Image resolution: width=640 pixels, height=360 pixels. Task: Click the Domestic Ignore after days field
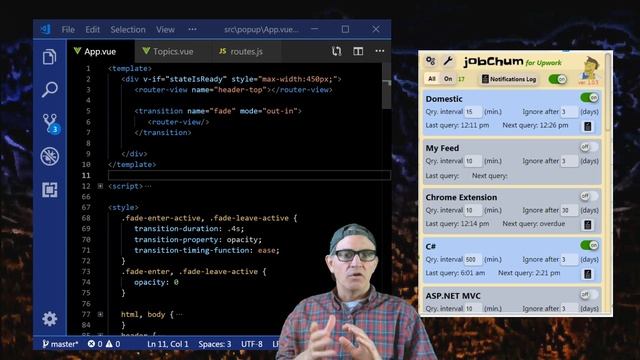(x=569, y=112)
